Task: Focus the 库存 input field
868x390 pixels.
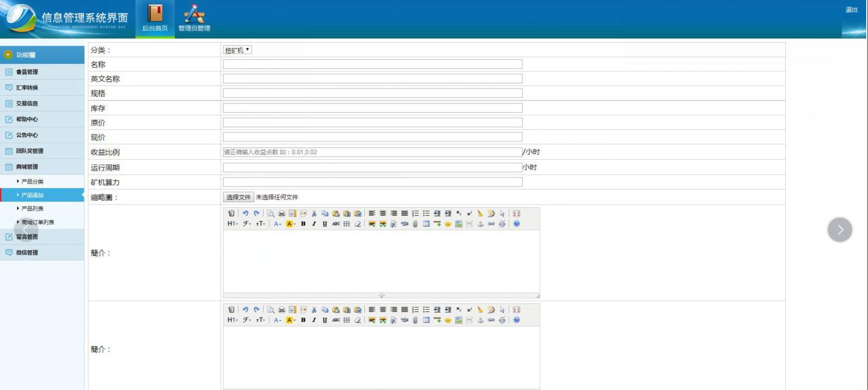Action: point(373,108)
